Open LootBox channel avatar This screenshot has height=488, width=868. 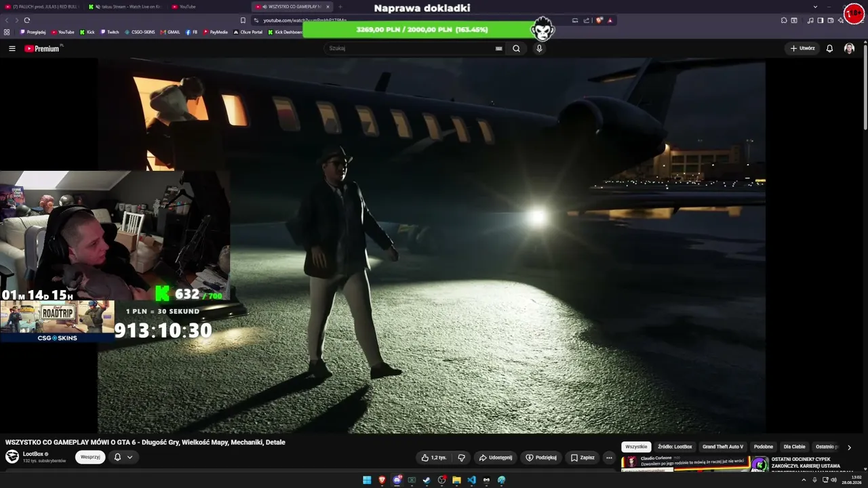(x=12, y=456)
